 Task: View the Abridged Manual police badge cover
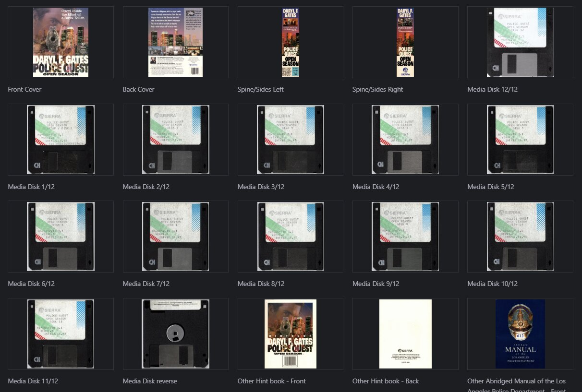(520, 334)
